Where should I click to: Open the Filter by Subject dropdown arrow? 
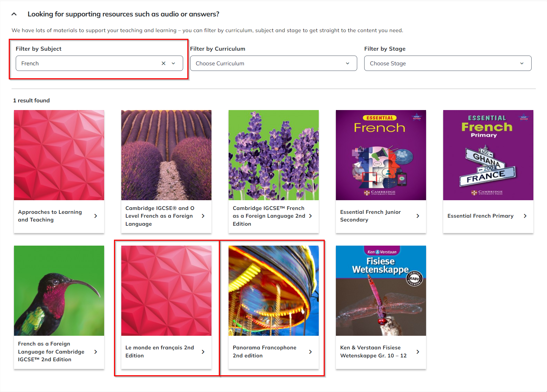(173, 64)
